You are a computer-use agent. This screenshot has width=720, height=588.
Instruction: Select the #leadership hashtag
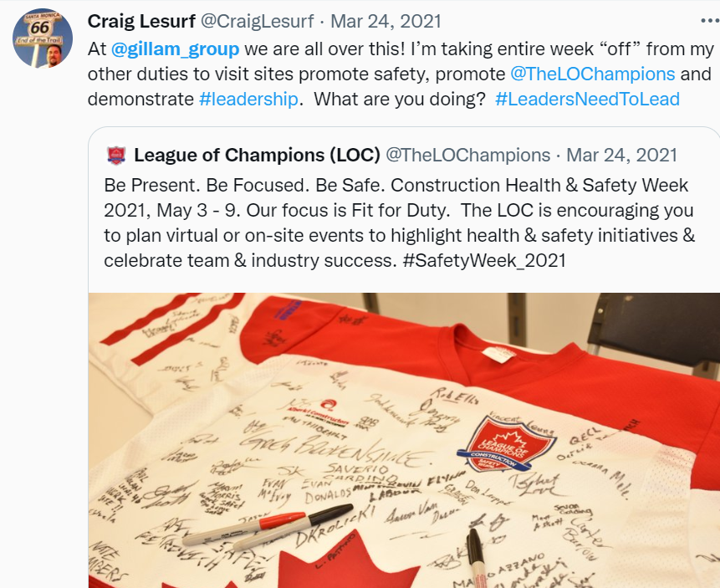coord(248,100)
